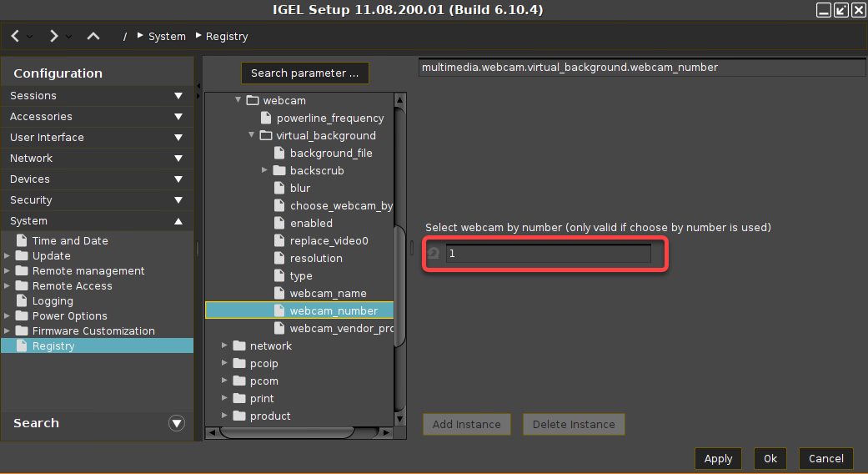Open the Security configuration section
Viewport: 868px width, 474px height.
tap(97, 200)
